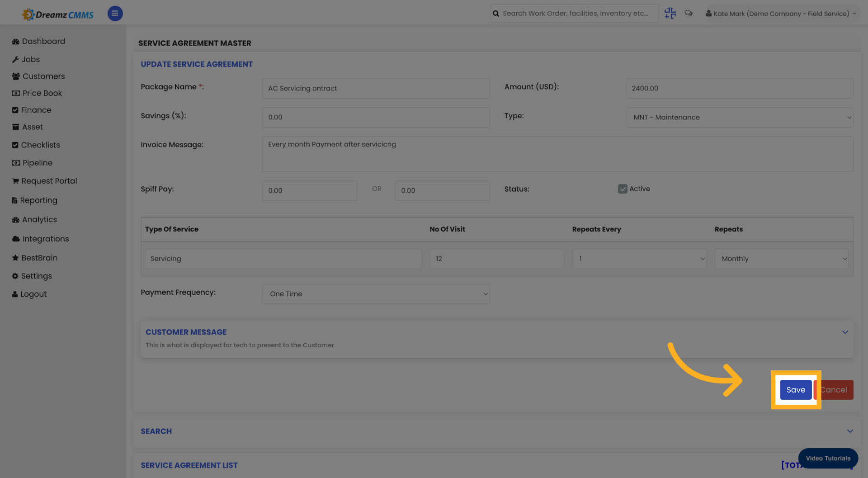Viewport: 868px width, 478px height.
Task: Select the BestBrain menu entry
Action: click(x=39, y=258)
